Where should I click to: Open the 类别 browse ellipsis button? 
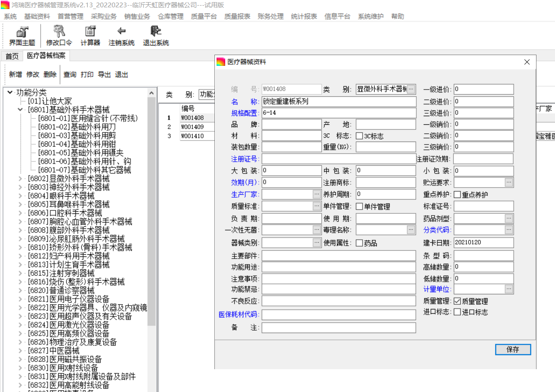pyautogui.click(x=411, y=89)
